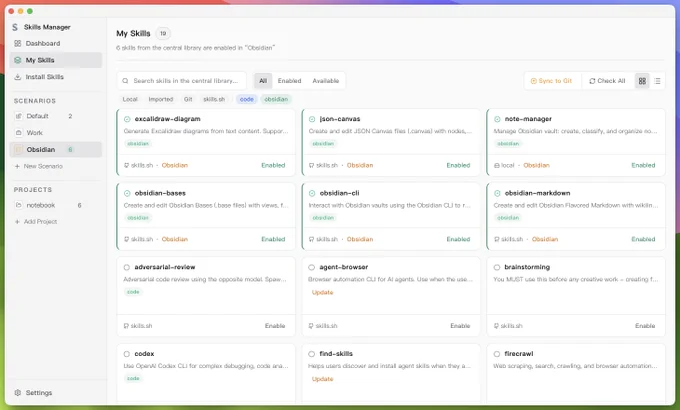Image resolution: width=680 pixels, height=410 pixels.
Task: Focus the search skills input field
Action: tap(182, 81)
